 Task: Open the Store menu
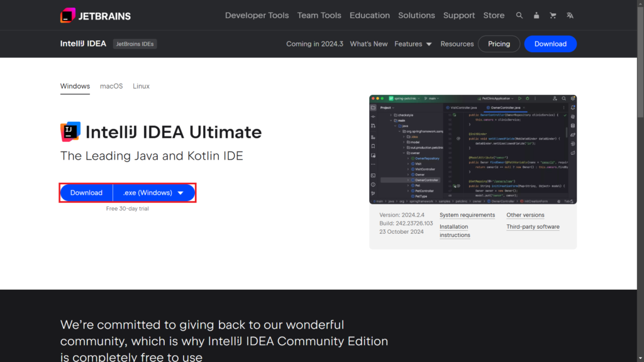point(494,16)
